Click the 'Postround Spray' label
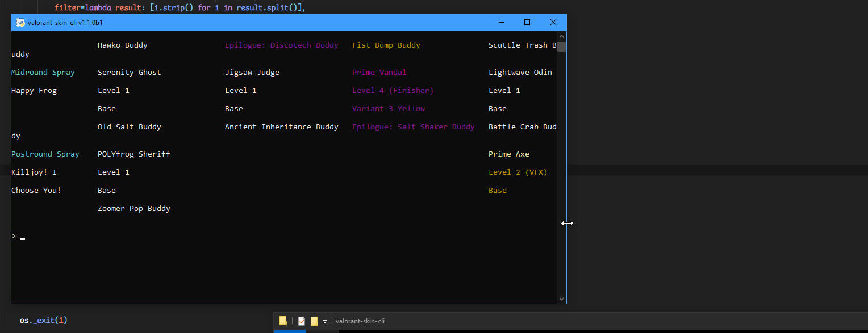 (x=45, y=154)
